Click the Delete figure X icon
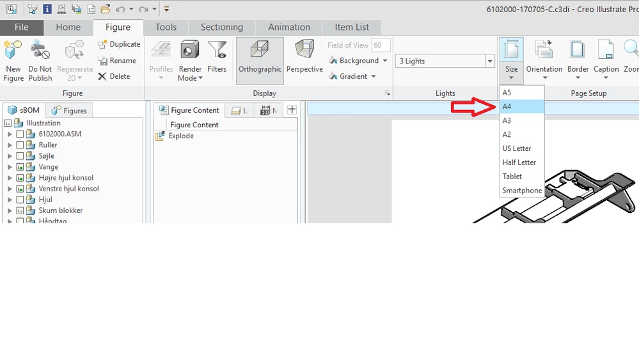Screen dimensions: 639x364 (102, 76)
